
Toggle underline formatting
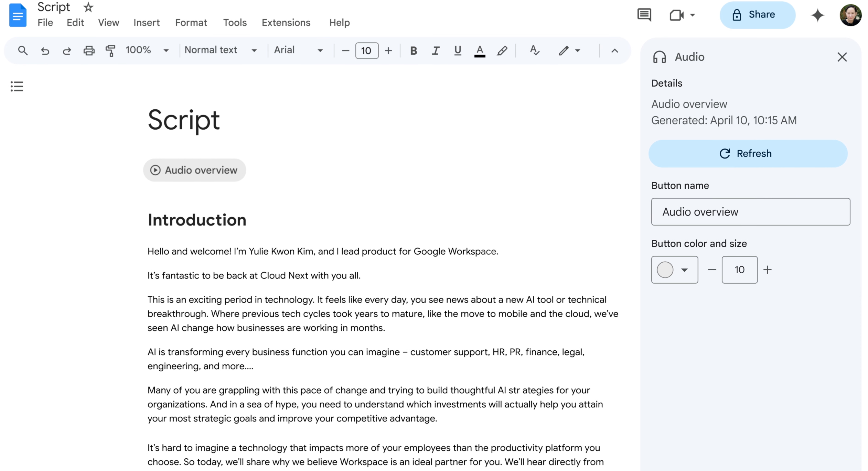point(457,51)
